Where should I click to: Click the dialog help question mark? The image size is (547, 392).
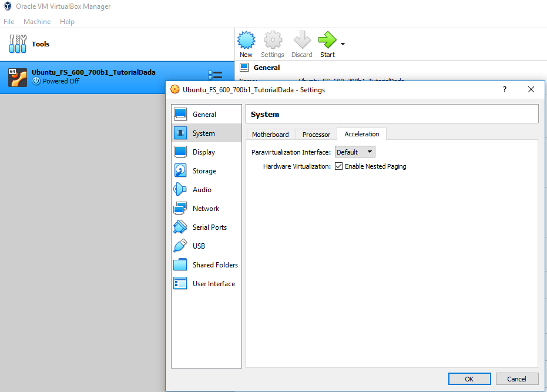point(504,89)
